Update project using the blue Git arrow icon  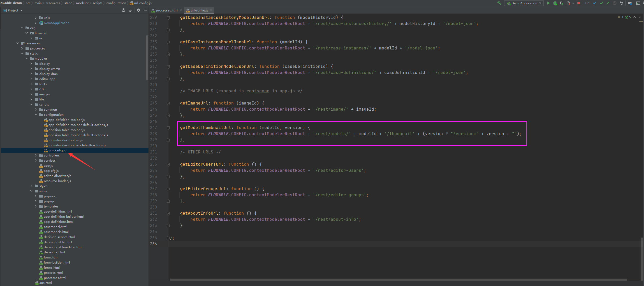point(595,3)
